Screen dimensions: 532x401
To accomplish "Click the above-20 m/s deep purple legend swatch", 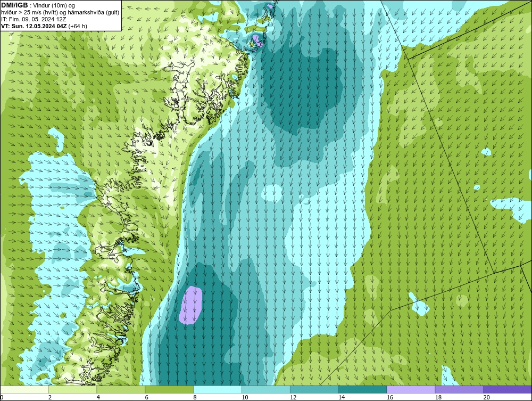I will click(508, 389).
